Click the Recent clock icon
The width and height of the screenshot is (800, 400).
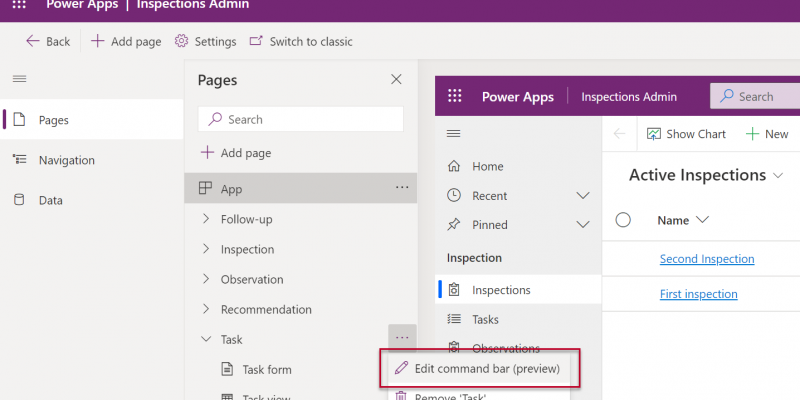point(454,195)
